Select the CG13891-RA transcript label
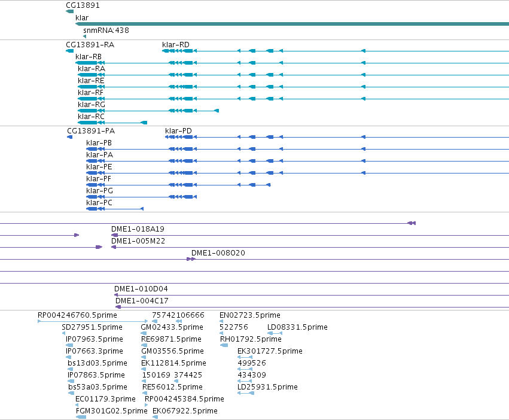The height and width of the screenshot is (420, 509). [x=90, y=44]
